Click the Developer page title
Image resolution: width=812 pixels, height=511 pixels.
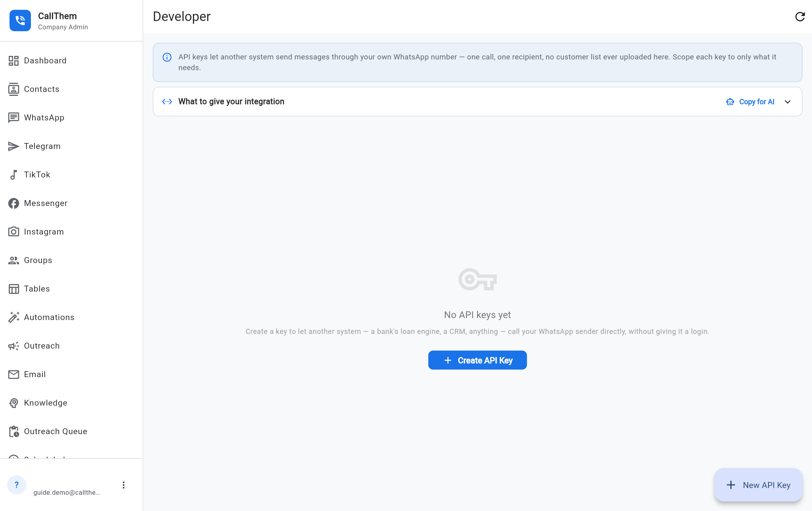(x=182, y=17)
